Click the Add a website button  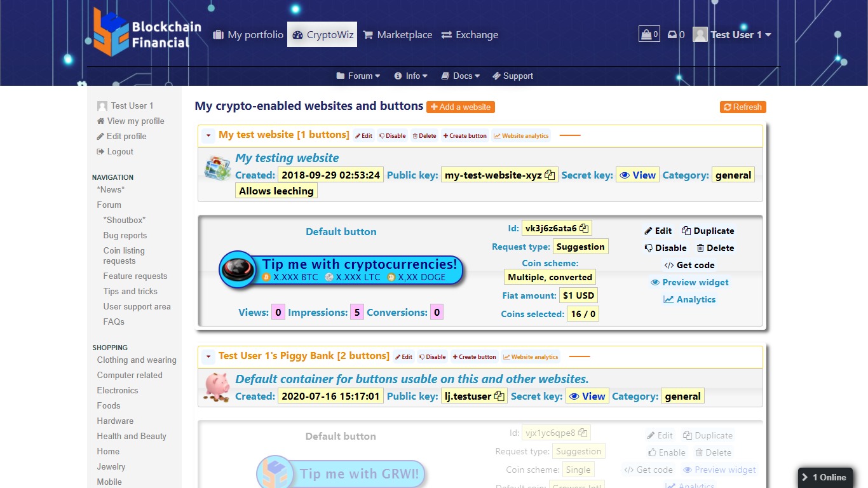(461, 107)
